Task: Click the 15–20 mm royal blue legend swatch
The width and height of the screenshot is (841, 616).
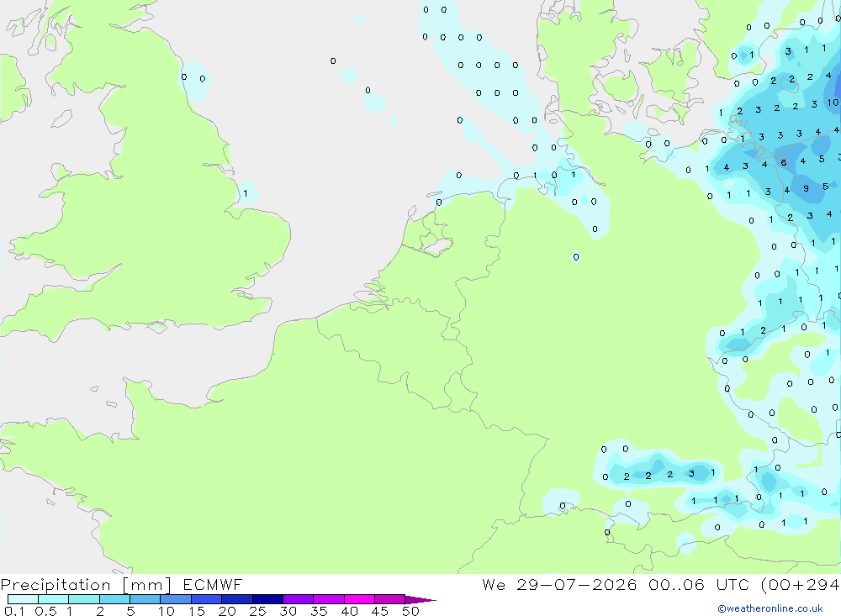Action: coord(207,599)
